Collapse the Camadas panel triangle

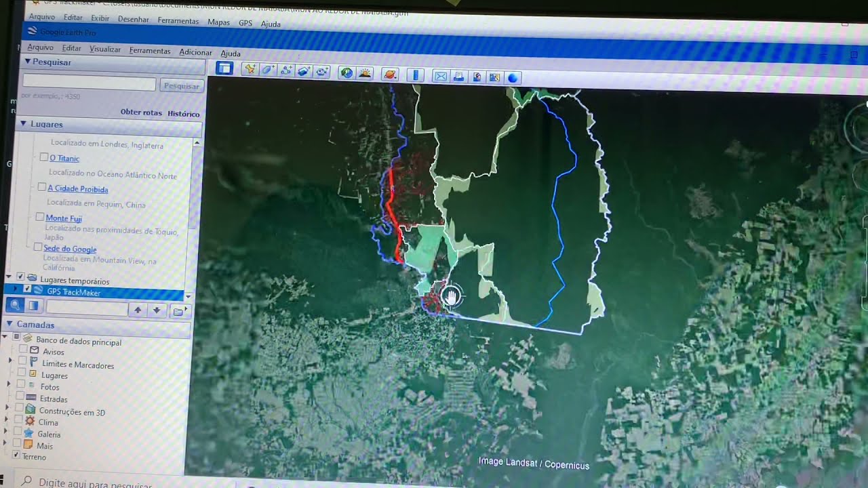[9, 323]
